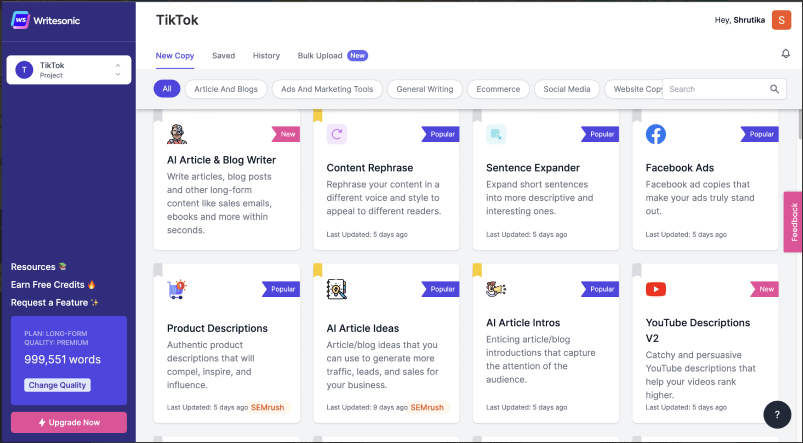Toggle bookmark on YouTube Descriptions V2 card
Viewport: 803px width, 443px height.
[x=637, y=270]
